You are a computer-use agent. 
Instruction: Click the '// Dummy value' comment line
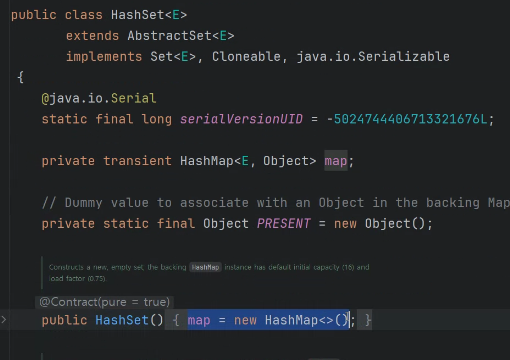[x=275, y=203]
